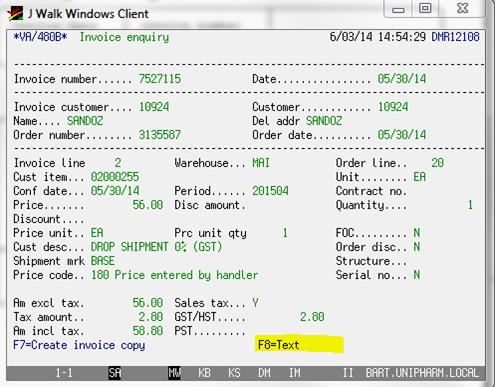
Task: Select the F8=Text function key label
Action: point(279,345)
